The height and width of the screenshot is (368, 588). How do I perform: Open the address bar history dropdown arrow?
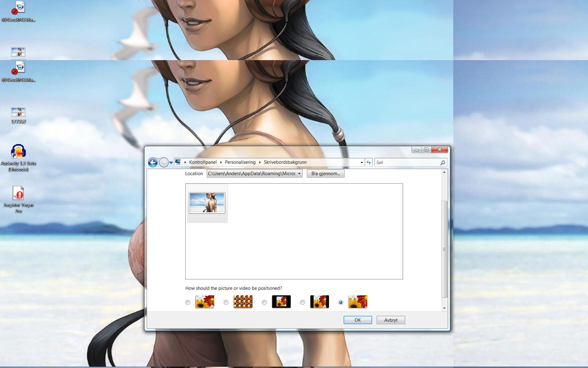(362, 163)
